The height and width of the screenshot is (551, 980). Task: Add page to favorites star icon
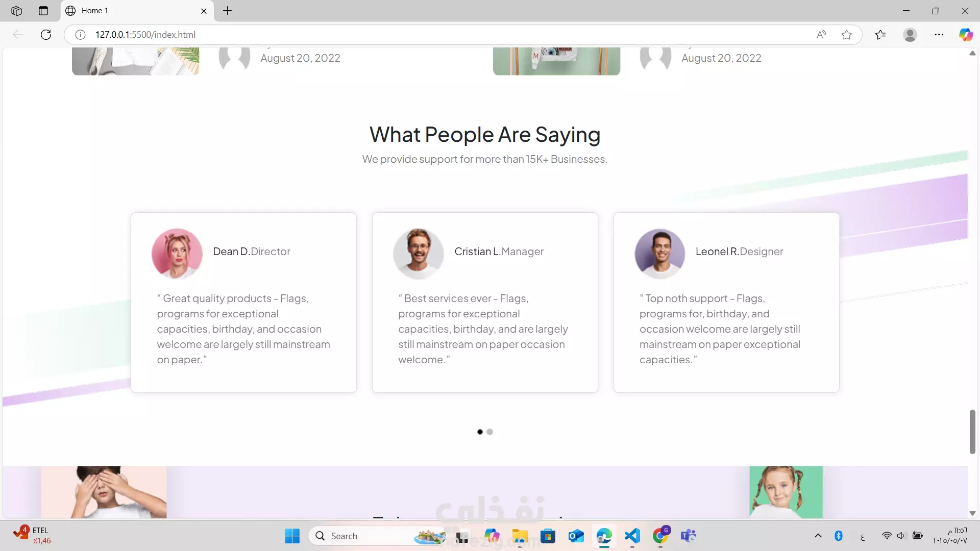(x=847, y=35)
